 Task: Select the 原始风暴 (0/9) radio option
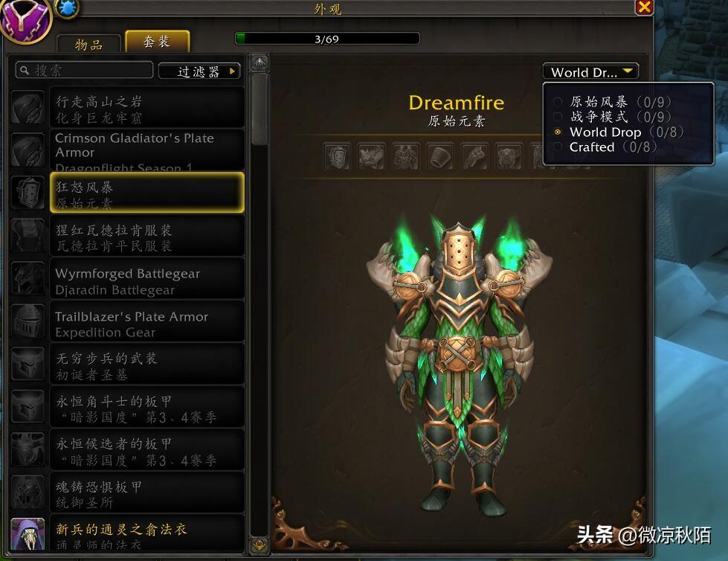(x=558, y=102)
